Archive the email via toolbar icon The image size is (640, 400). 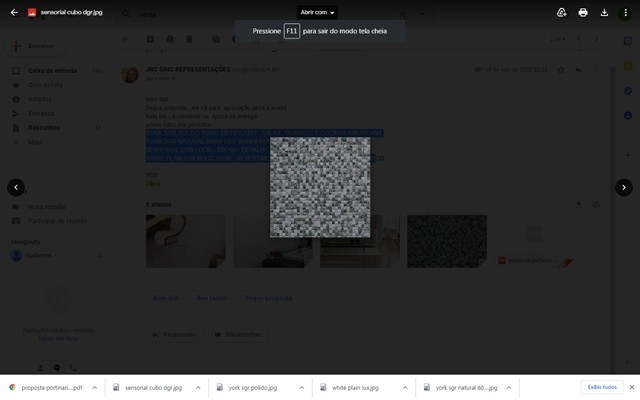(x=150, y=39)
